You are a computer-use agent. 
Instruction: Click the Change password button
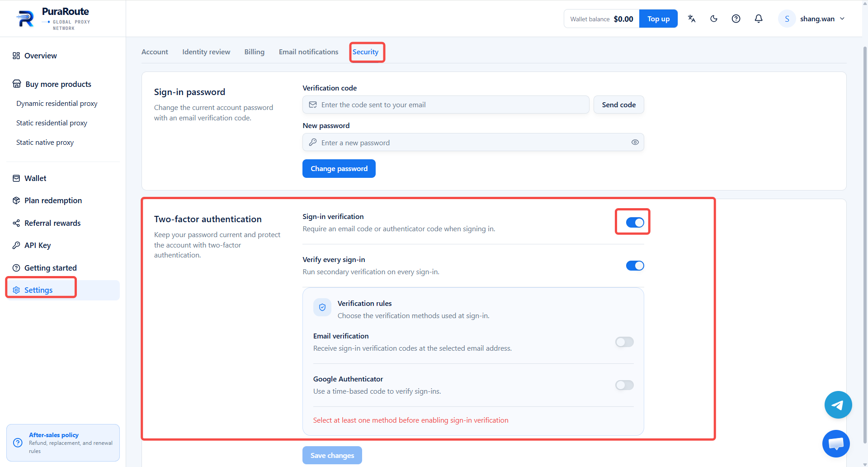pos(339,168)
